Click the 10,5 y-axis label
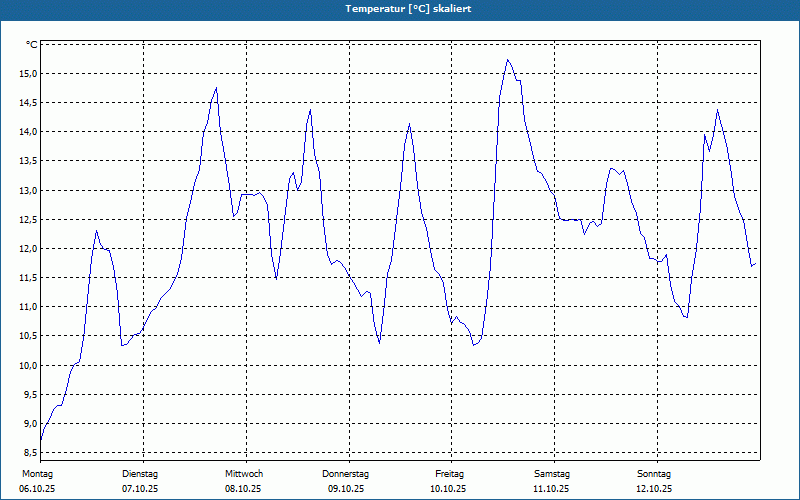 point(28,336)
